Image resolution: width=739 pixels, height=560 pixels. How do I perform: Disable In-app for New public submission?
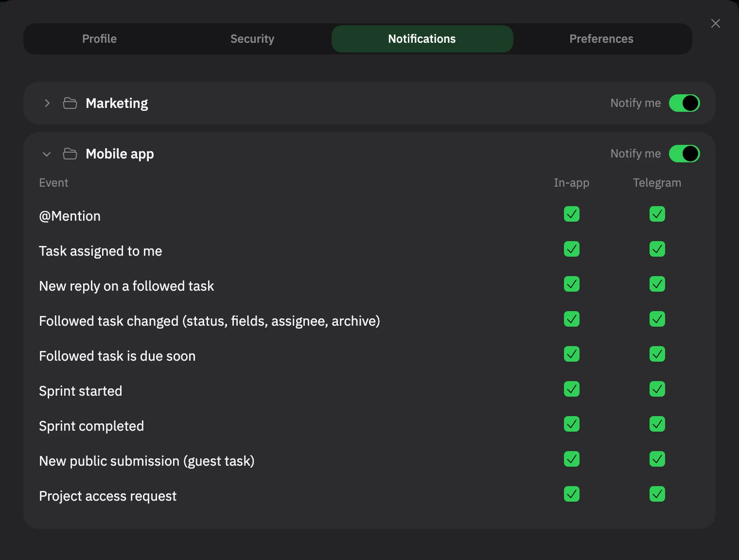572,459
